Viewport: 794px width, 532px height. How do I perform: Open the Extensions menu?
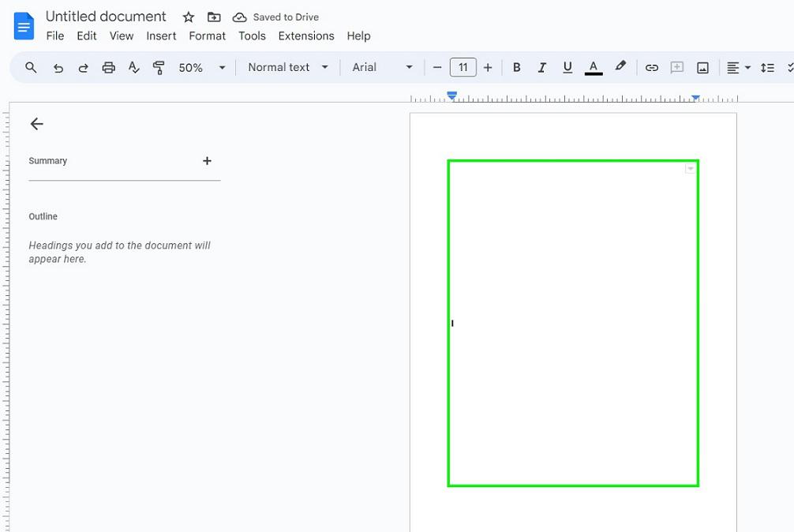[306, 36]
